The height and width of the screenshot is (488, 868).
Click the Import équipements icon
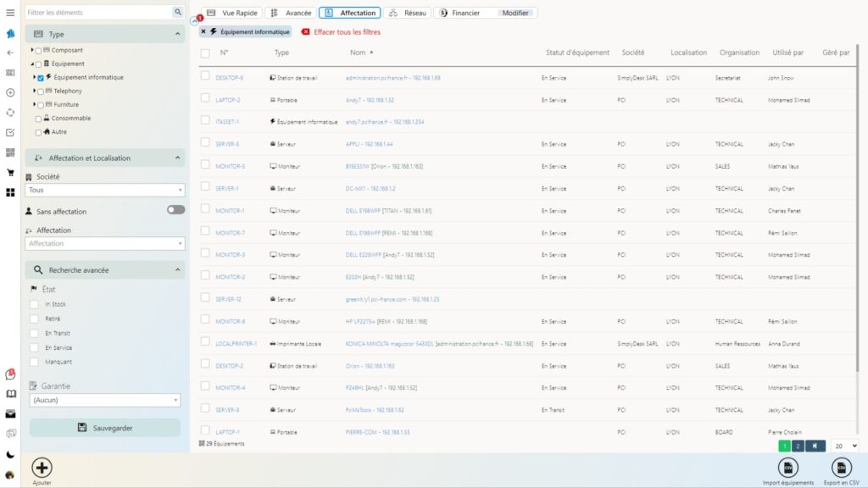(x=787, y=467)
